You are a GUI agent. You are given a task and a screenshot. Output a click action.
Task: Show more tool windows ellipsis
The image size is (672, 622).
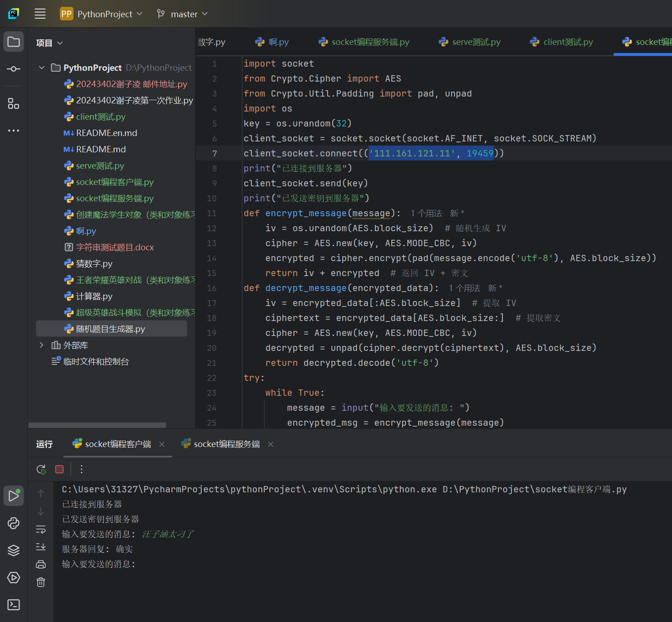click(14, 131)
